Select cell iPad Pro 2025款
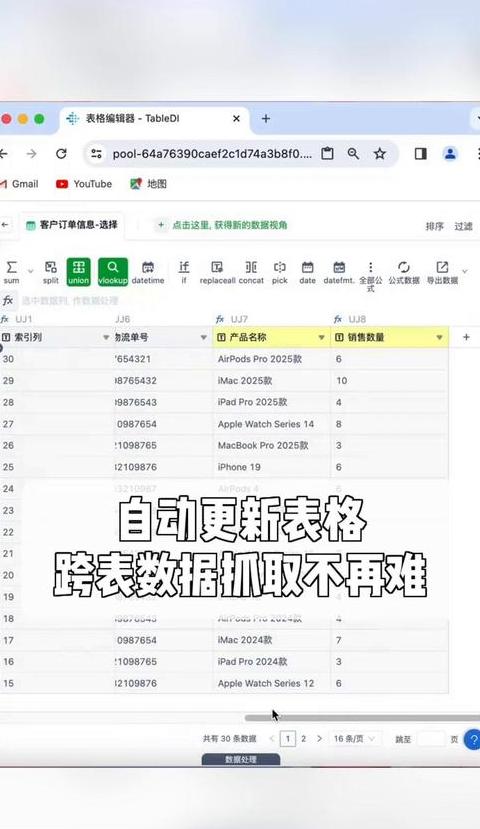 pos(272,402)
